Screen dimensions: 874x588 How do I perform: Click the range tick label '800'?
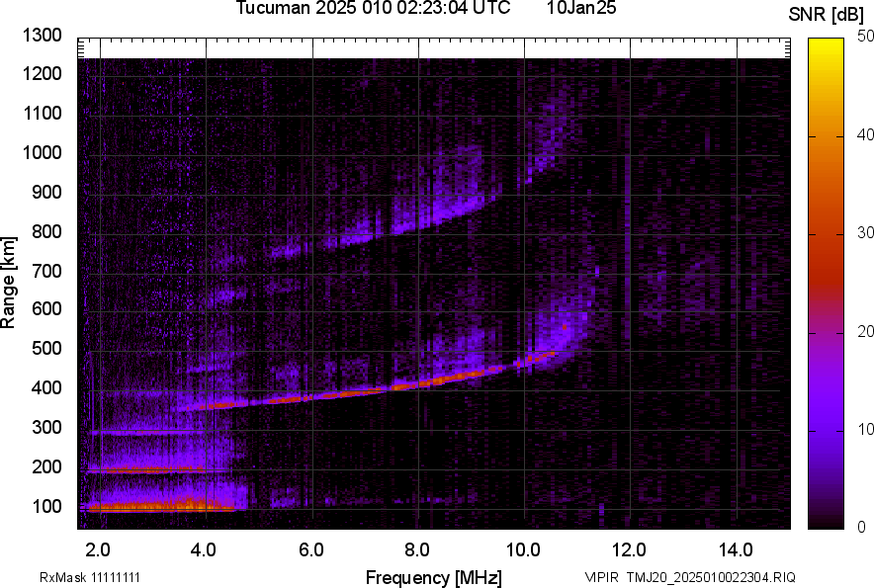pos(46,231)
